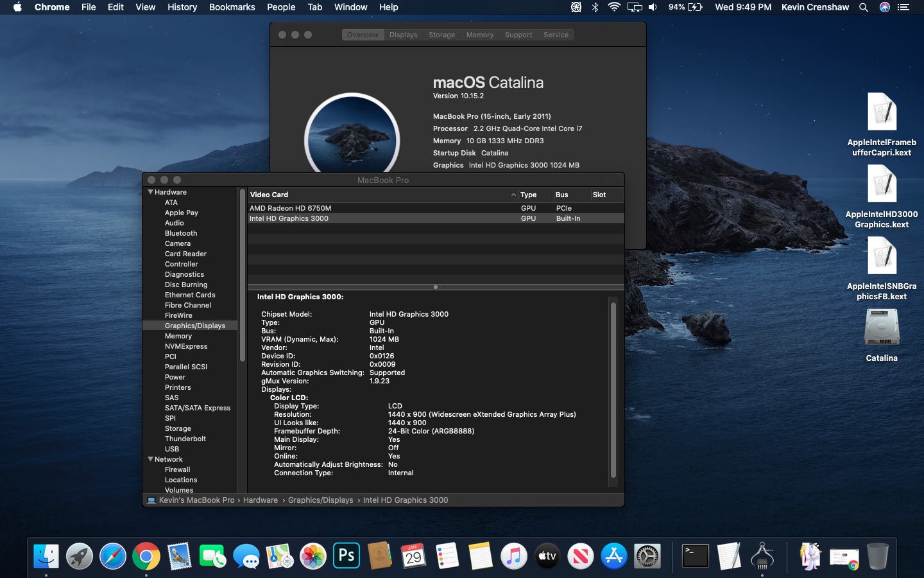Switch to Support tab in About This Mac

518,35
